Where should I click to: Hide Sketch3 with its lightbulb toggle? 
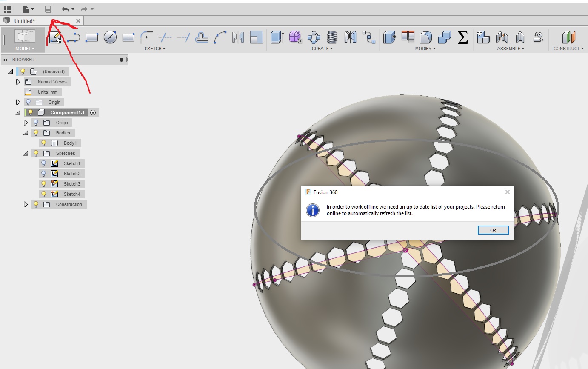(x=44, y=183)
